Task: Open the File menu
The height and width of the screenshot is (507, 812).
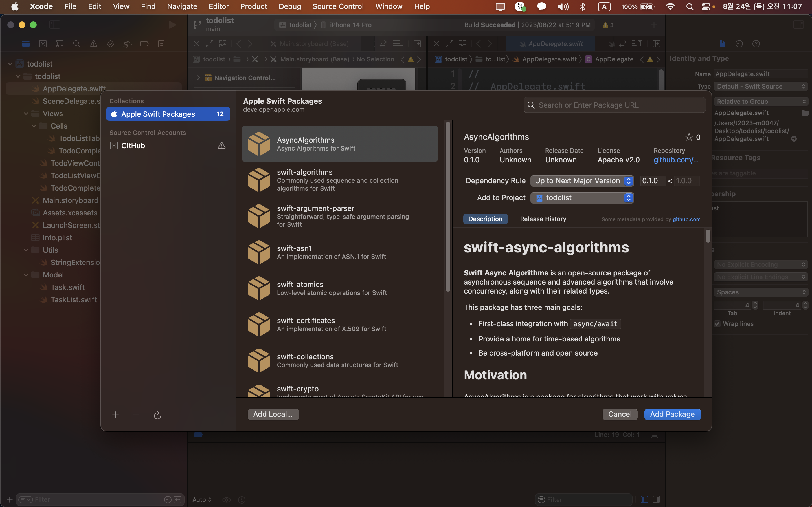Action: pos(70,6)
